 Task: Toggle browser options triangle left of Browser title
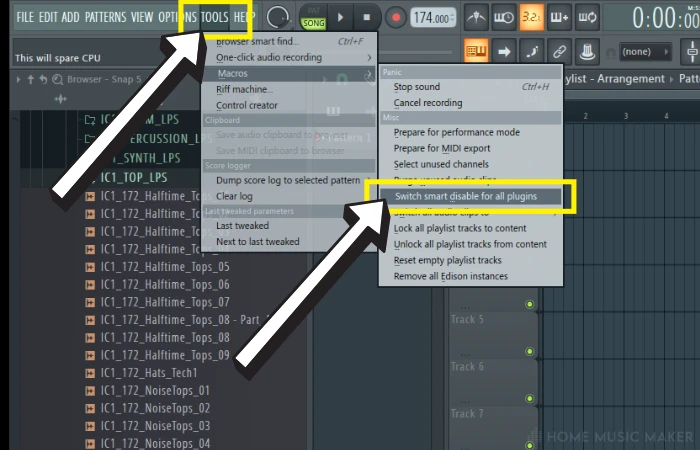tap(18, 79)
